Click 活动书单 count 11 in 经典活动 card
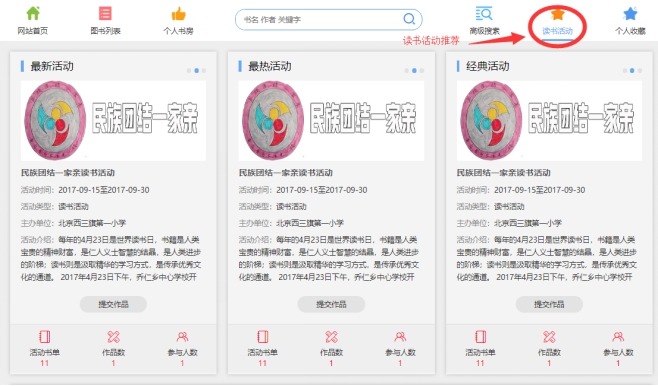Image resolution: width=658 pixels, height=386 pixels. (x=480, y=363)
